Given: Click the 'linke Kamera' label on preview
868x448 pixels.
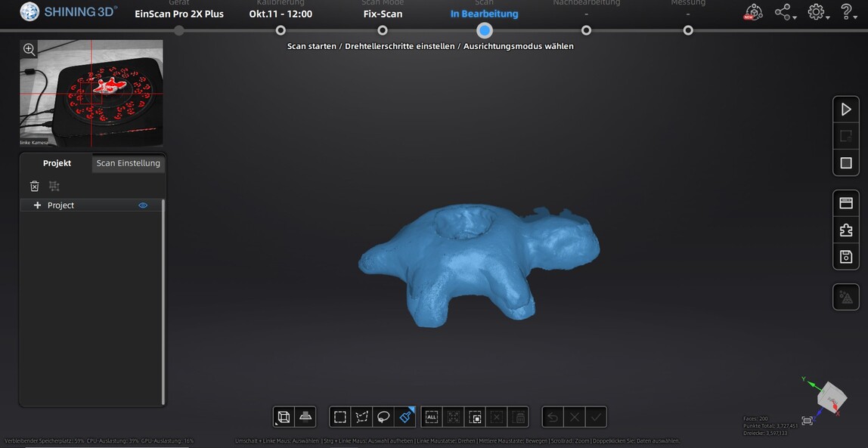Looking at the screenshot, I should coord(34,143).
